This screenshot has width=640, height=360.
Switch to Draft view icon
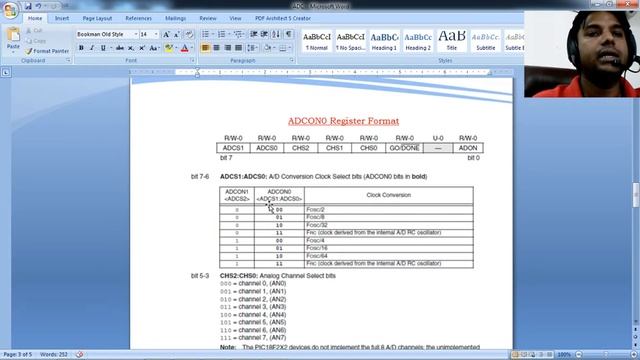(x=550, y=355)
